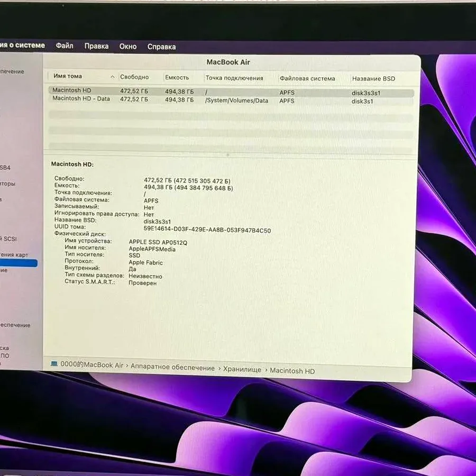The height and width of the screenshot is (476, 476).
Task: Click 494,38 ГБ in the Macintosh HD - Data row
Action: 179,99
